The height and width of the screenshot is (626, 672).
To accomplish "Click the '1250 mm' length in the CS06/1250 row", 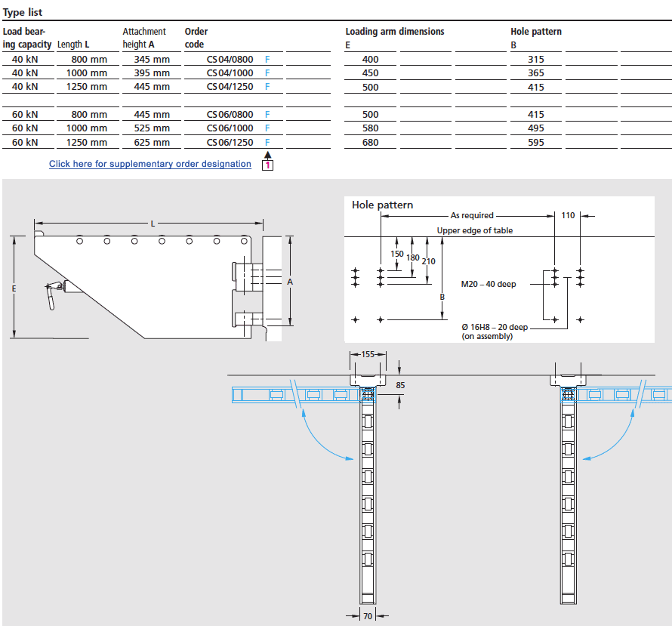I will click(x=87, y=142).
